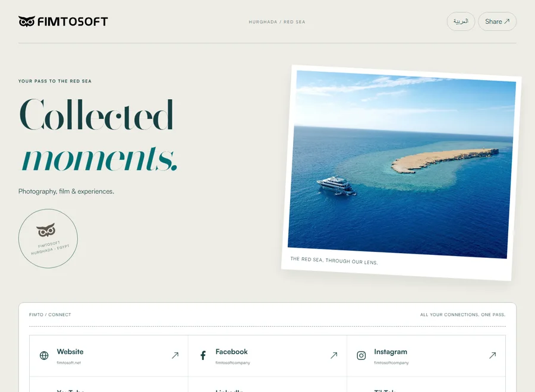Click the photo caption 'THE RED SEA, THROUGH OUR LENS.'
Screen dimensions: 535x392
point(334,261)
